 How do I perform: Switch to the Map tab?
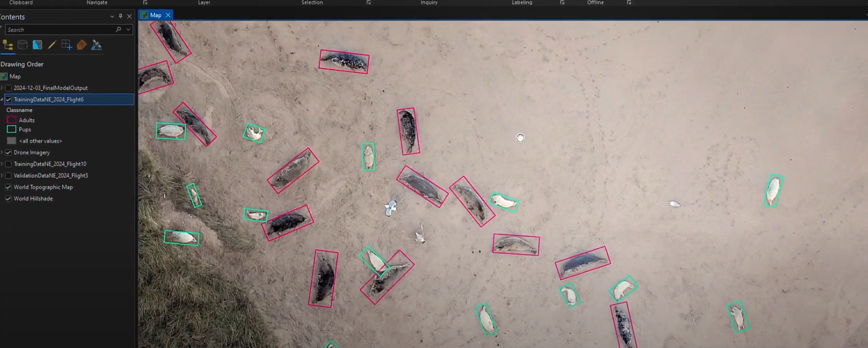[x=155, y=15]
